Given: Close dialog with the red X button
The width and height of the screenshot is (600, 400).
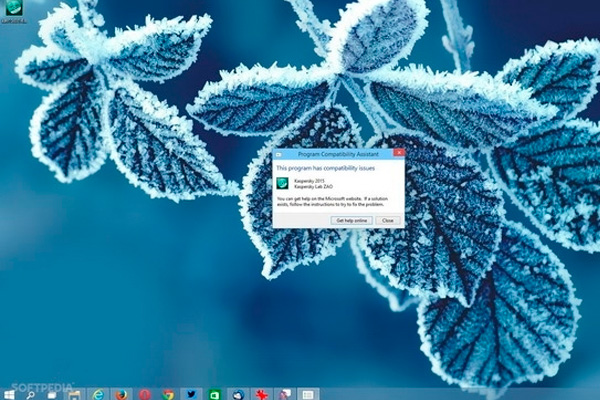Looking at the screenshot, I should [x=398, y=153].
